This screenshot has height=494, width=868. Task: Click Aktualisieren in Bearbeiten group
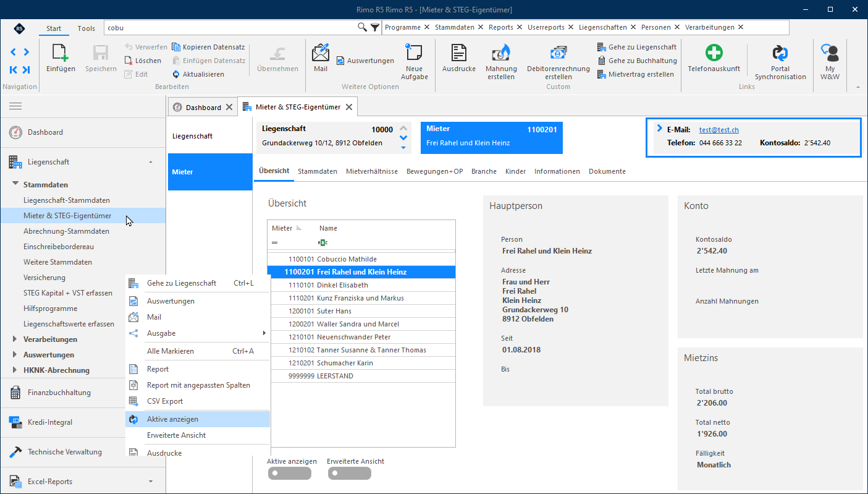(x=198, y=74)
